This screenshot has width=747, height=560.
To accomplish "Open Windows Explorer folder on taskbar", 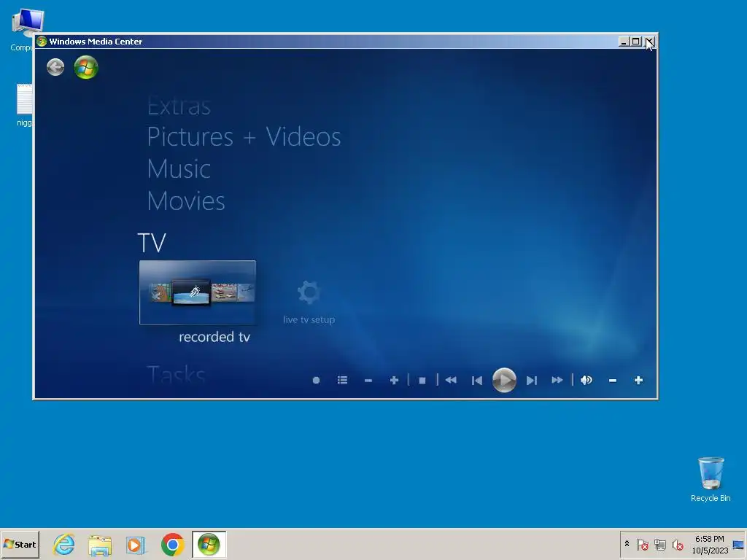I will point(100,545).
